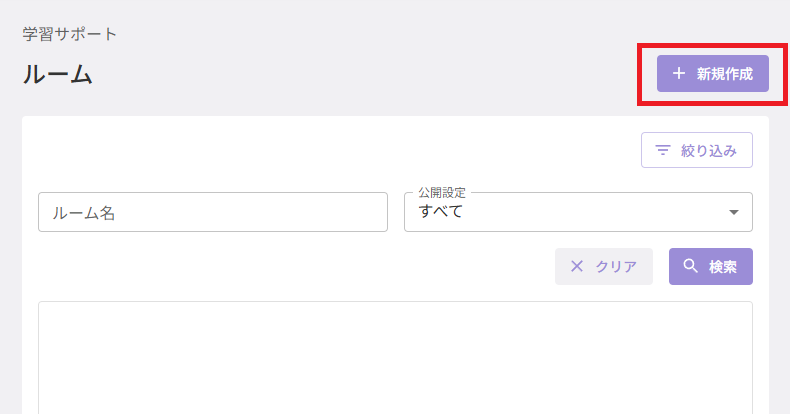Expand 公開設定 using its triangle arrow
The height and width of the screenshot is (414, 790).
pyautogui.click(x=734, y=212)
